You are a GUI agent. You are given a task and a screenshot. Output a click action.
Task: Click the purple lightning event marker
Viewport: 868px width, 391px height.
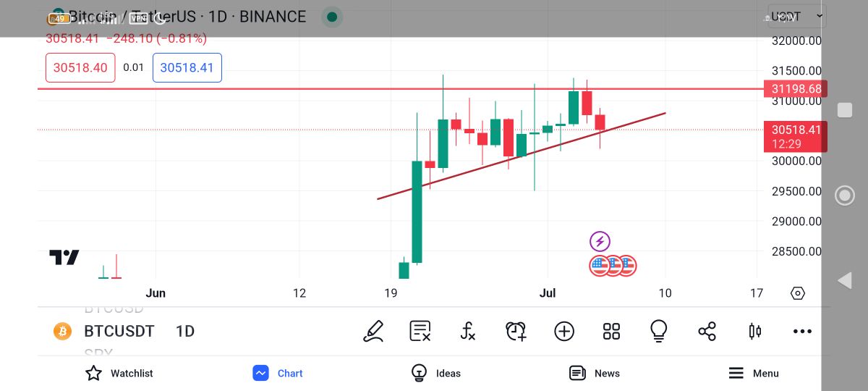point(600,241)
